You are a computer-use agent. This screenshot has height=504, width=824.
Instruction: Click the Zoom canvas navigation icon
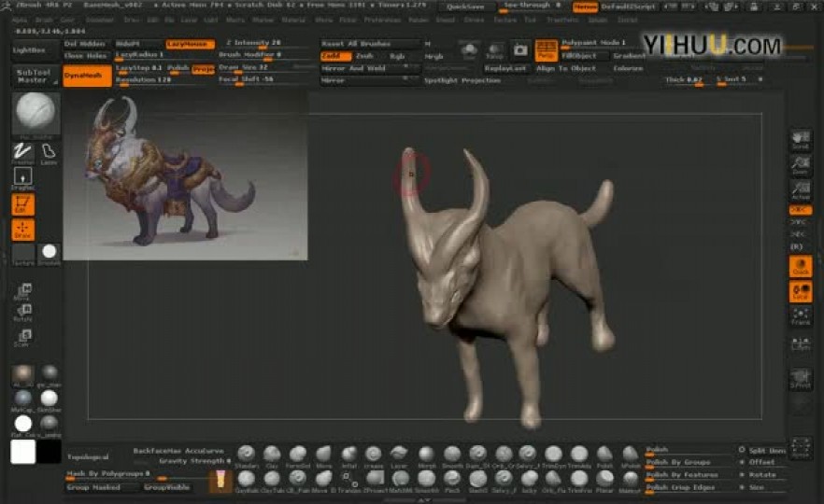(801, 165)
